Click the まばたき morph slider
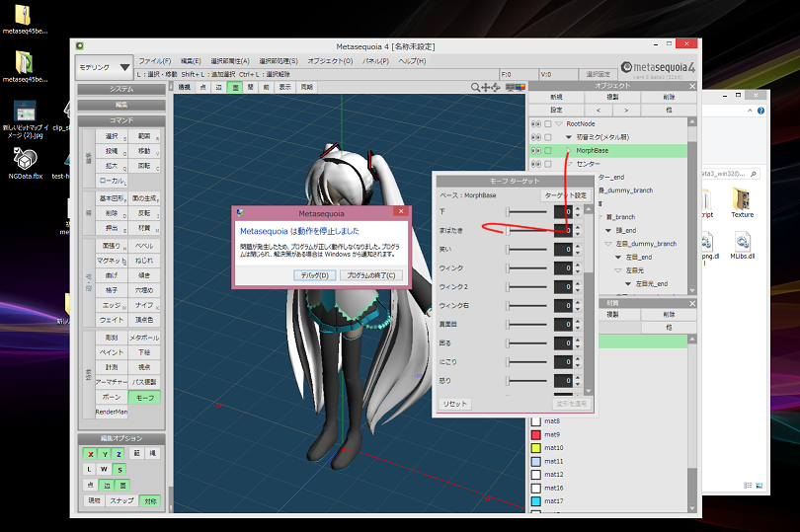Image resolution: width=800 pixels, height=532 pixels. [x=526, y=231]
